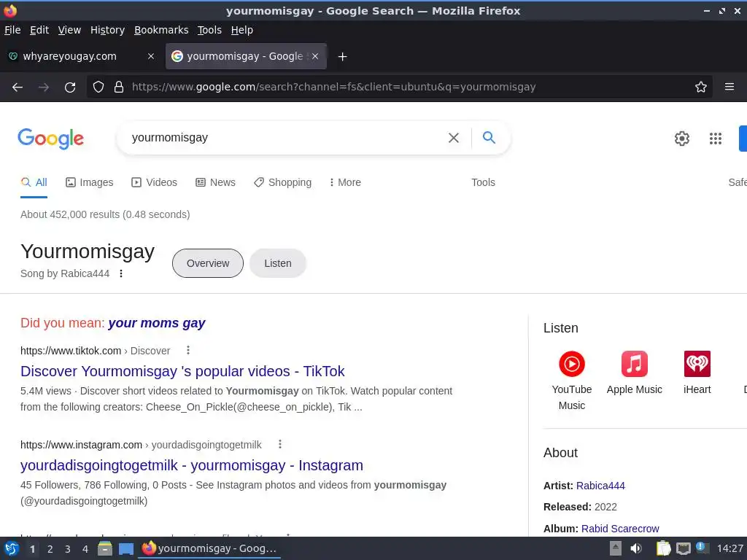Open the Firefox hamburger menu
747x560 pixels.
tap(729, 87)
